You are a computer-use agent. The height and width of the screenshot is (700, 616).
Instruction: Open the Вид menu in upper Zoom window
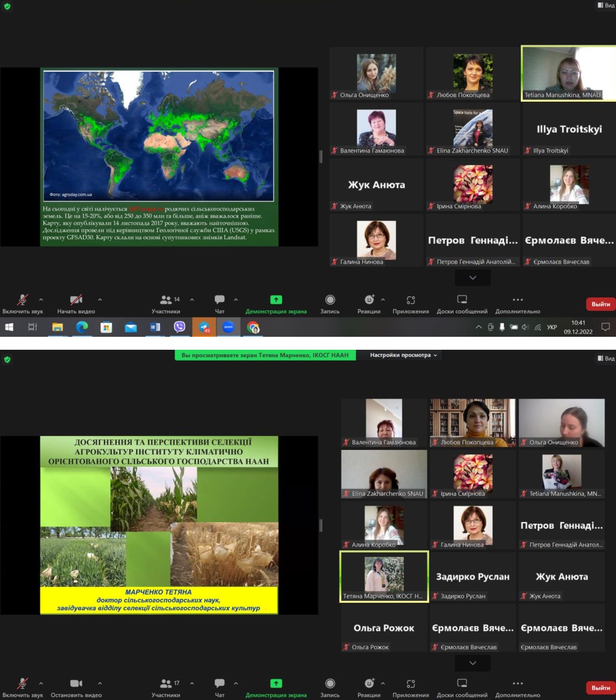point(606,5)
